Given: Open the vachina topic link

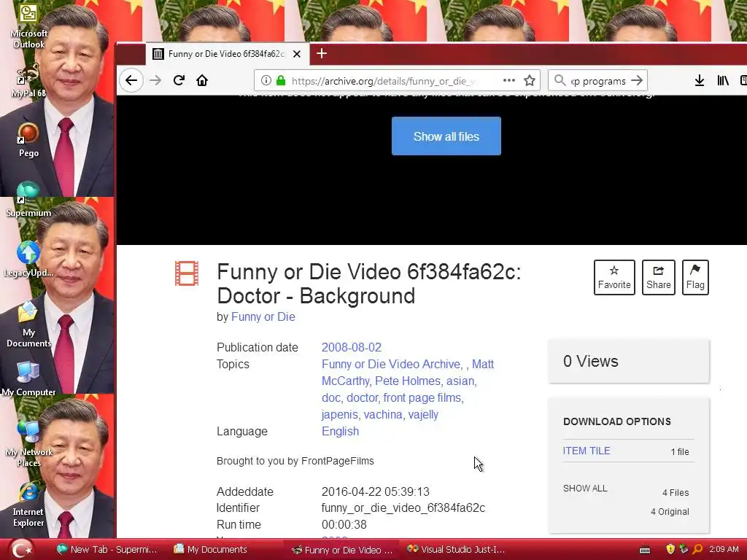Looking at the screenshot, I should click(382, 414).
